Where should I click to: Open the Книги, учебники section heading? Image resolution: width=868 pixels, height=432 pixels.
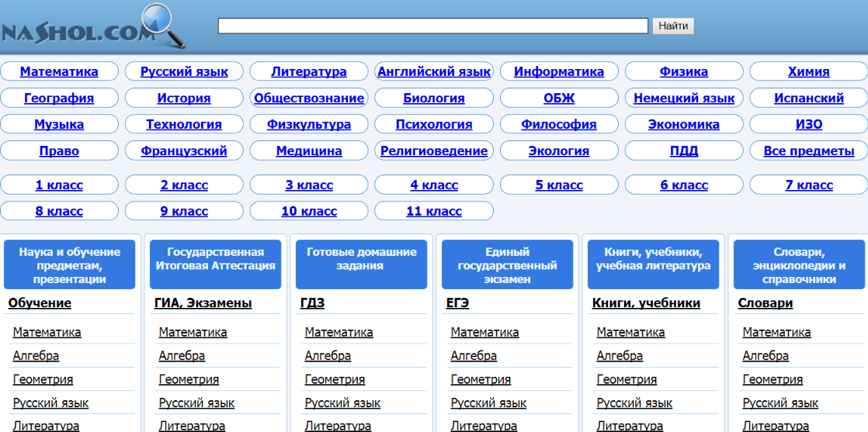[646, 303]
